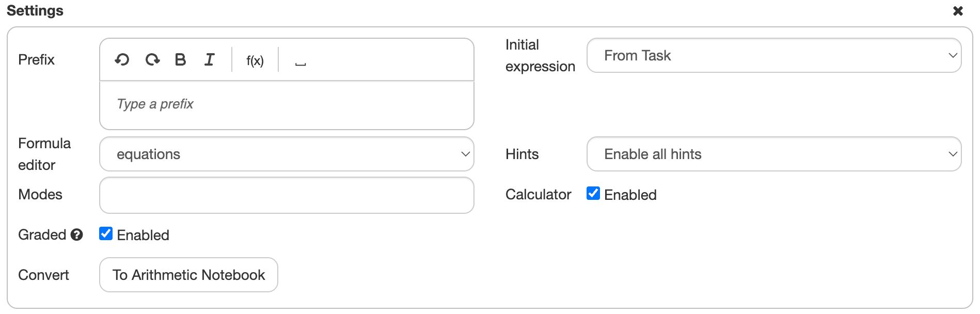Click the Undo icon in prefix toolbar
Image resolution: width=980 pixels, height=314 pixels.
click(x=122, y=60)
